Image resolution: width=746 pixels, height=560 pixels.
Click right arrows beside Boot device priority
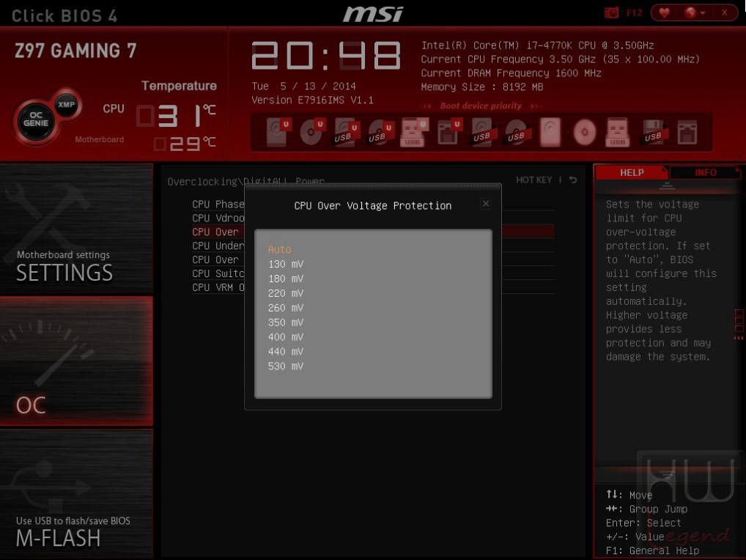click(x=536, y=106)
